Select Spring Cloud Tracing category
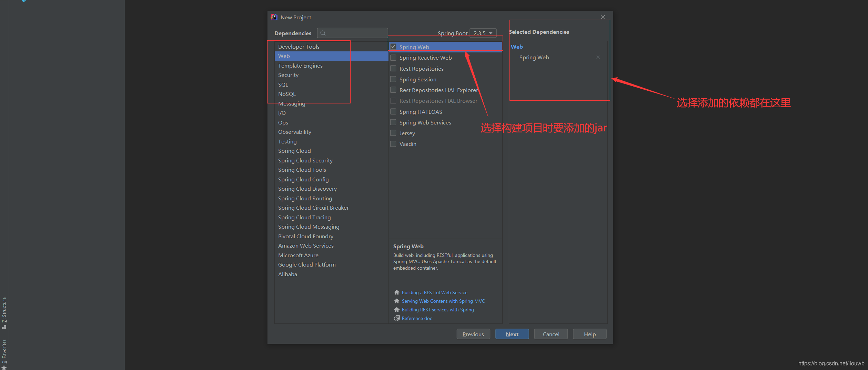Image resolution: width=868 pixels, height=370 pixels. pos(331,217)
